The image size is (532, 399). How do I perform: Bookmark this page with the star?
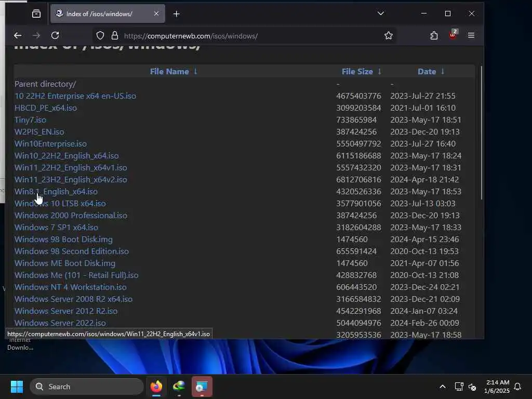pos(389,36)
